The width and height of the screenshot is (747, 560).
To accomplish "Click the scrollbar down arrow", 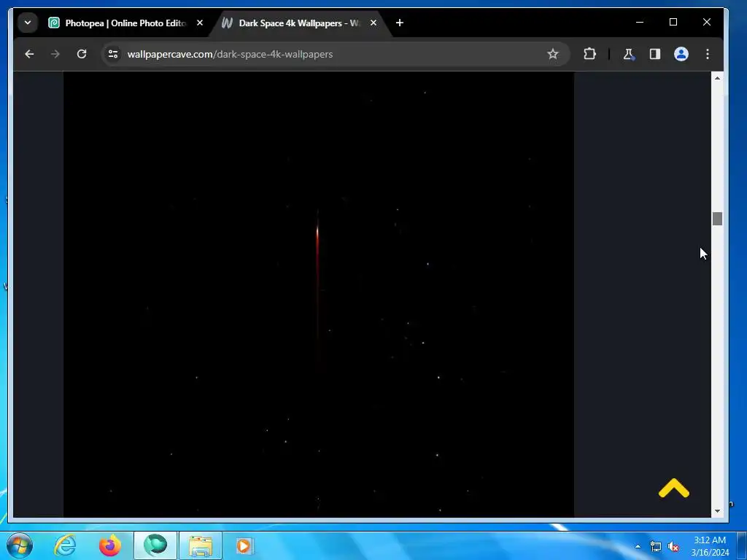I will click(x=718, y=511).
